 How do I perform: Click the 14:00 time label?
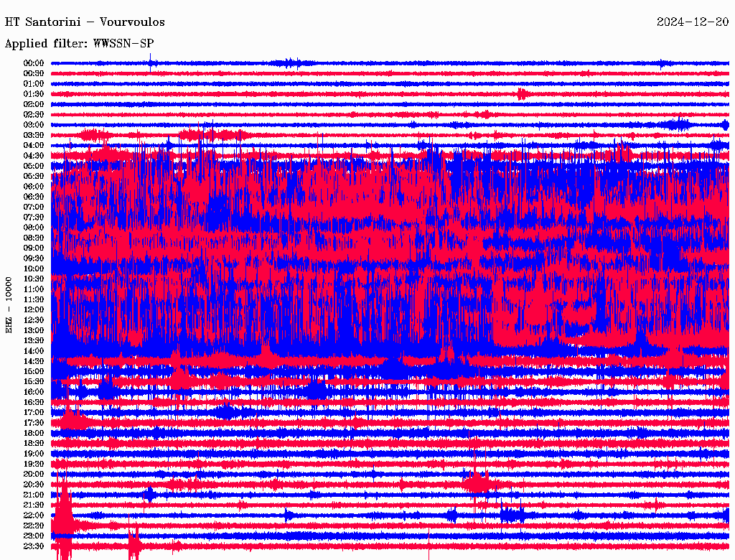coord(34,351)
